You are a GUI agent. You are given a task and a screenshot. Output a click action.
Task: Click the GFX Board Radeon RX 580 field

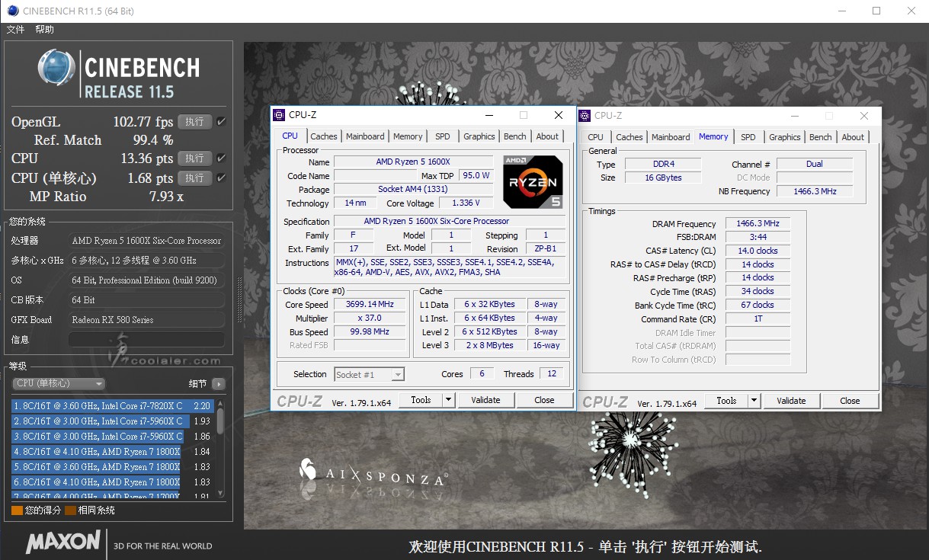[x=148, y=320]
